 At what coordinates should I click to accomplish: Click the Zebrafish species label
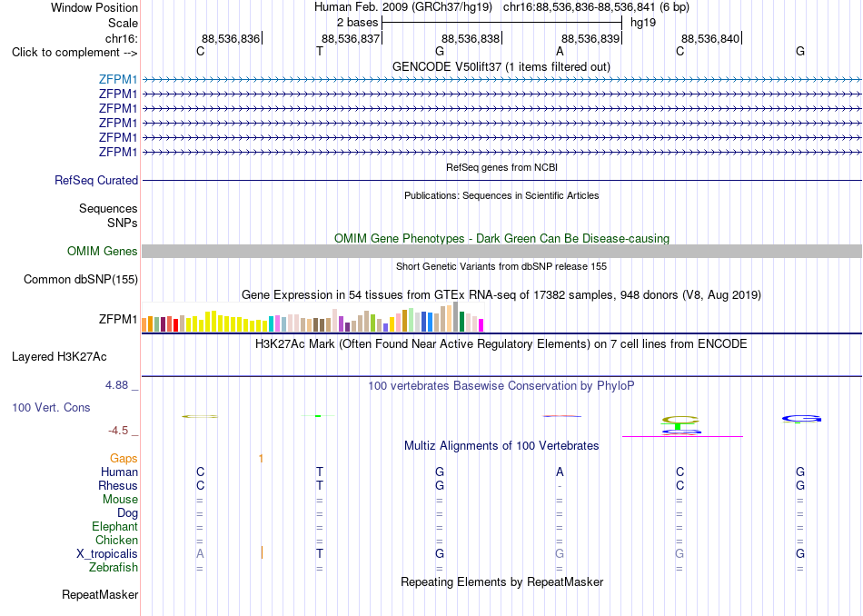(x=114, y=568)
